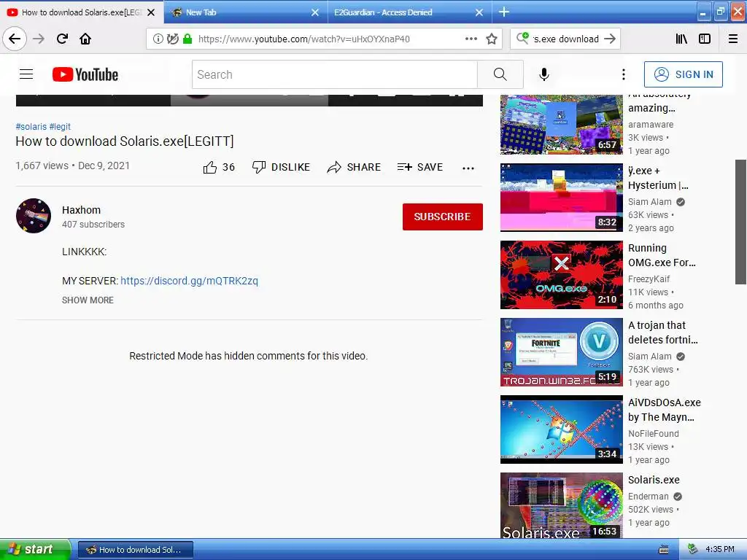Click the system tray network icon
Viewport: 747px width, 560px height.
click(x=693, y=550)
